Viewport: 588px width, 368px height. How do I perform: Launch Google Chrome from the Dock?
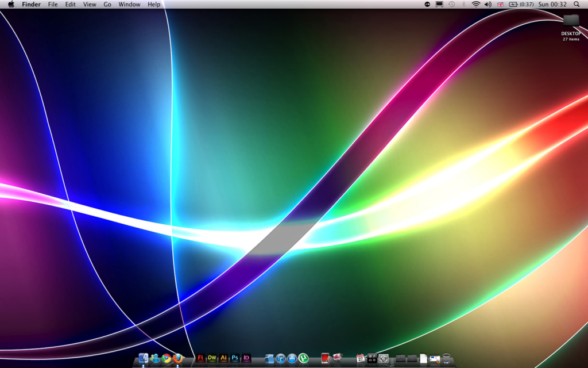[x=165, y=359]
